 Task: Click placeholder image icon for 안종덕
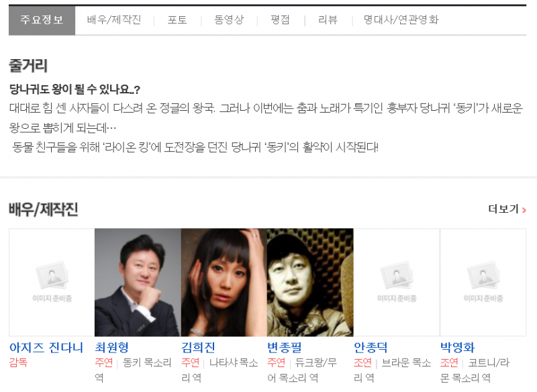tap(397, 282)
